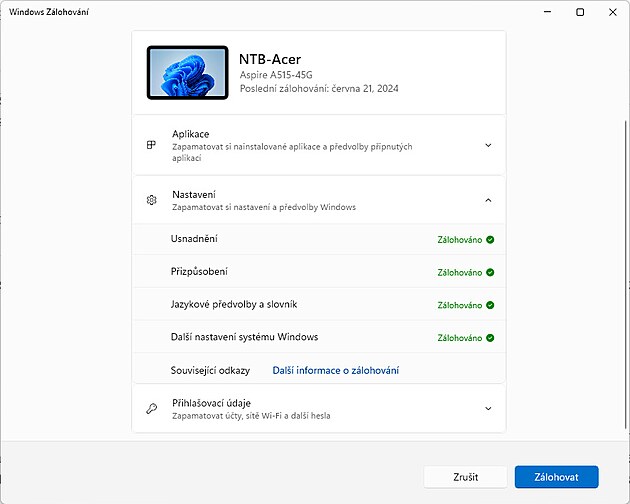
Task: Open the Další informace o zálohování link
Action: coord(335,371)
